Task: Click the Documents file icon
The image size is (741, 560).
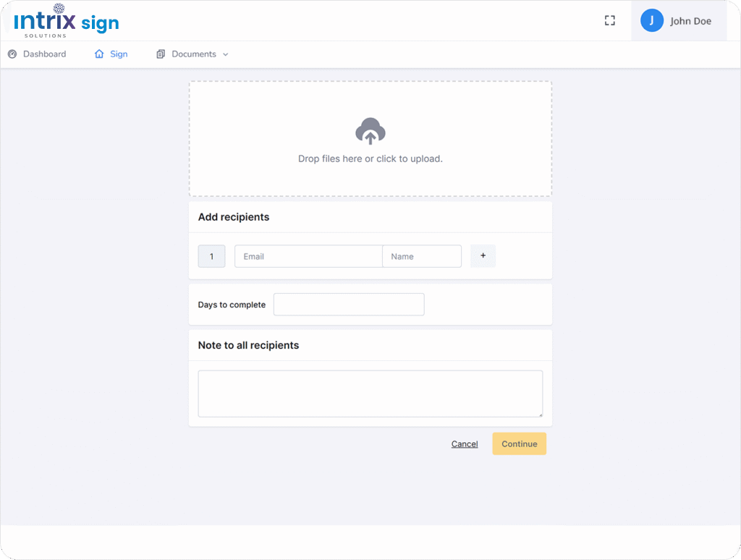Action: pyautogui.click(x=161, y=54)
